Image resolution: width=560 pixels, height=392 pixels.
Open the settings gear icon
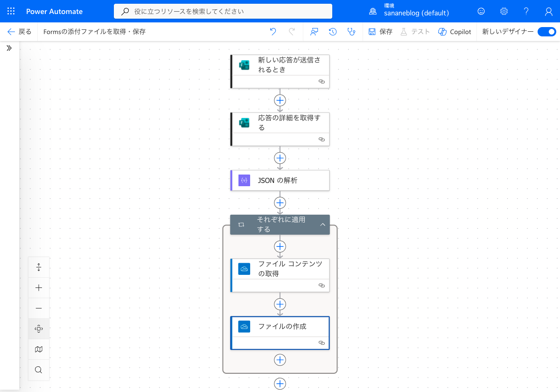504,11
